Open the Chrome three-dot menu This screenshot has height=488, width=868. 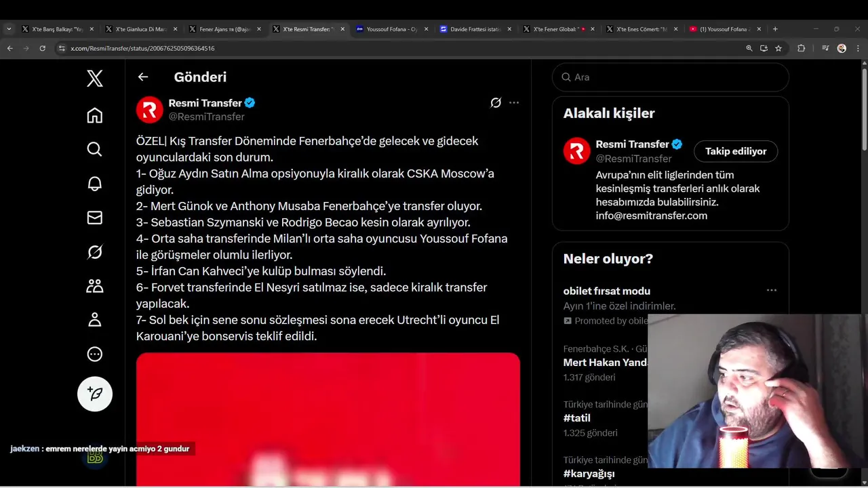point(858,48)
